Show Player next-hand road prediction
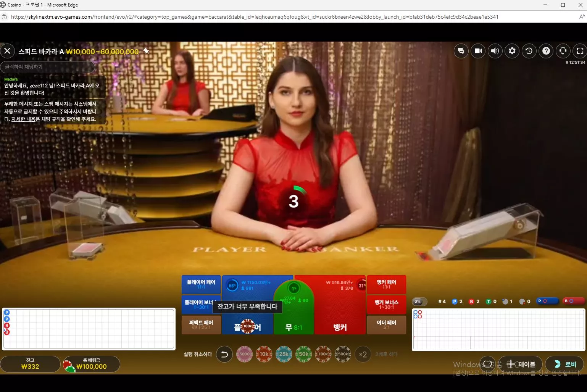This screenshot has height=392, width=587. coord(547,301)
